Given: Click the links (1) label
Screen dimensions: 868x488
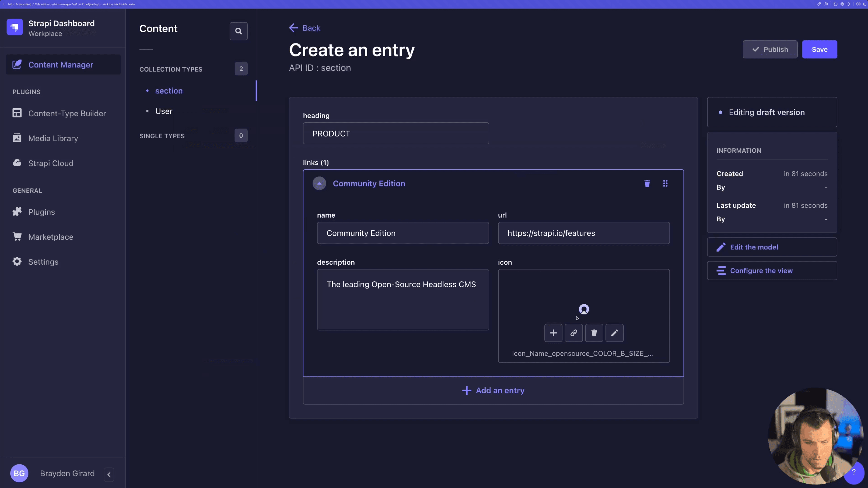Looking at the screenshot, I should [316, 162].
